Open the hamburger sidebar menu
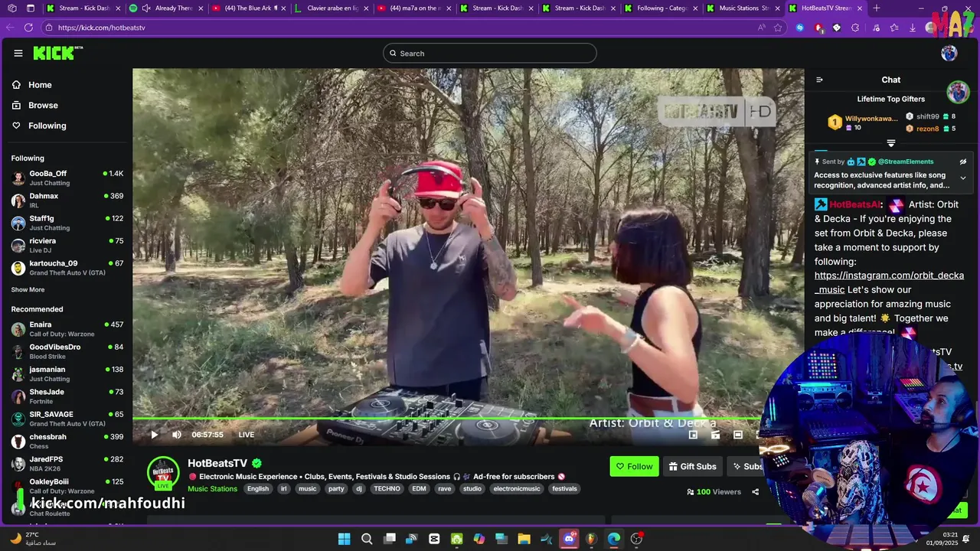Viewport: 980px width, 551px height. point(18,53)
